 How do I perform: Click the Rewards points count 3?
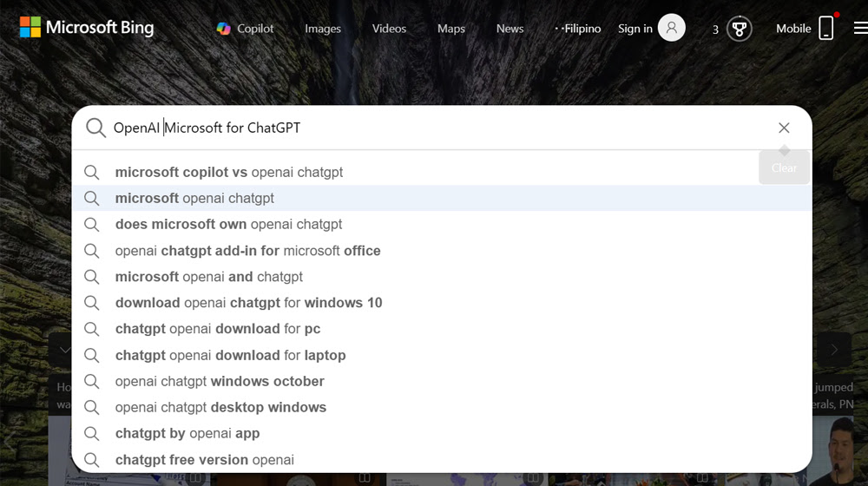pos(715,30)
